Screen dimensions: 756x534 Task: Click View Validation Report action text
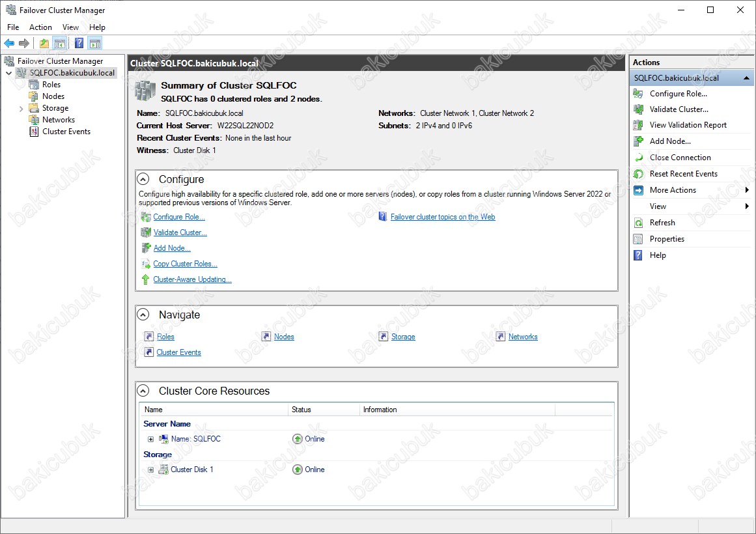click(688, 125)
